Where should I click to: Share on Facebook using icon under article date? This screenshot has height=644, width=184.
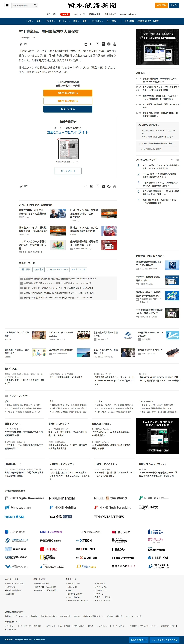109,44
